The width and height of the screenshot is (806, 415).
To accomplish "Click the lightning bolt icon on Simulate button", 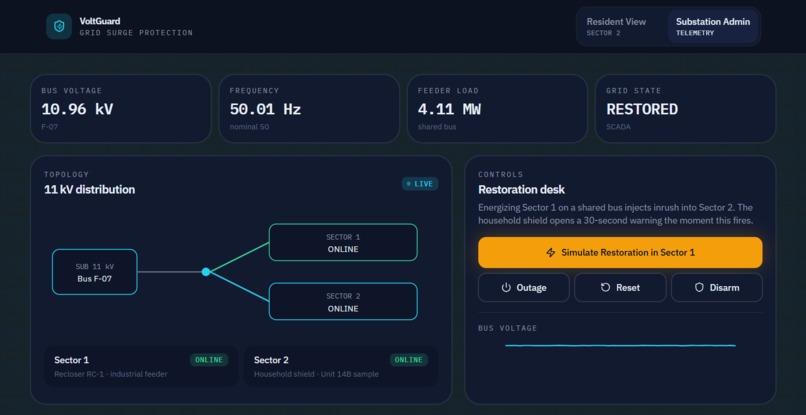I will click(x=551, y=252).
